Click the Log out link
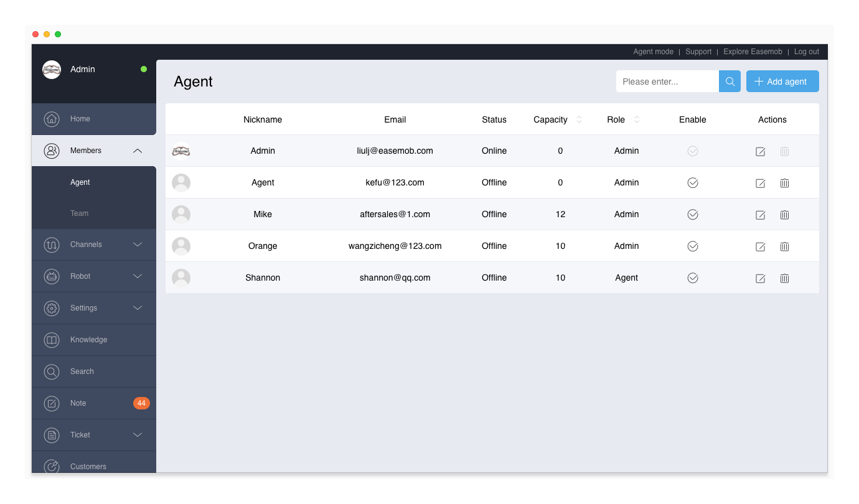The height and width of the screenshot is (504, 859). coord(807,52)
